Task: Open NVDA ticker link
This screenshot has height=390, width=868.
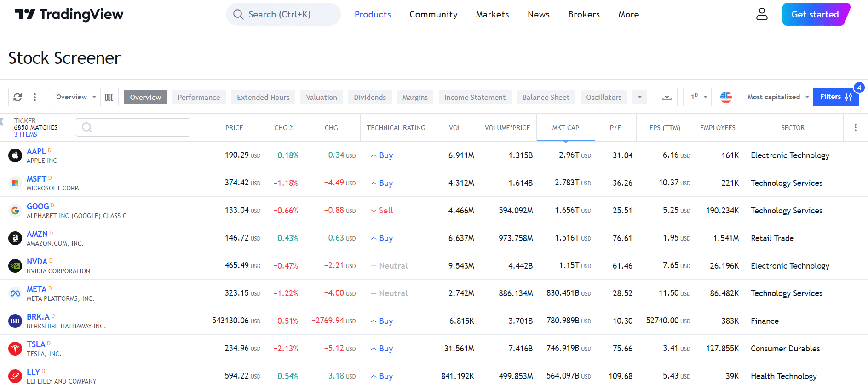Action: [37, 262]
